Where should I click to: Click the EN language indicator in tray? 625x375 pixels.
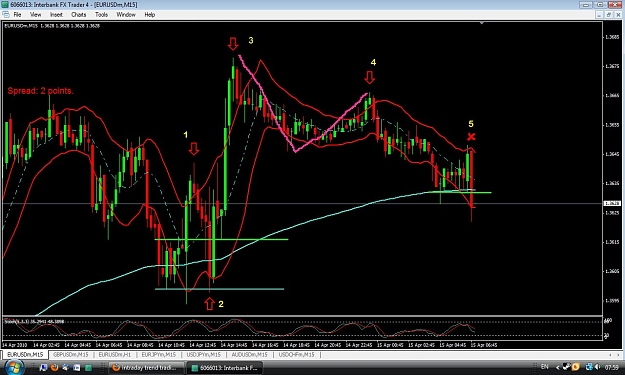[544, 367]
